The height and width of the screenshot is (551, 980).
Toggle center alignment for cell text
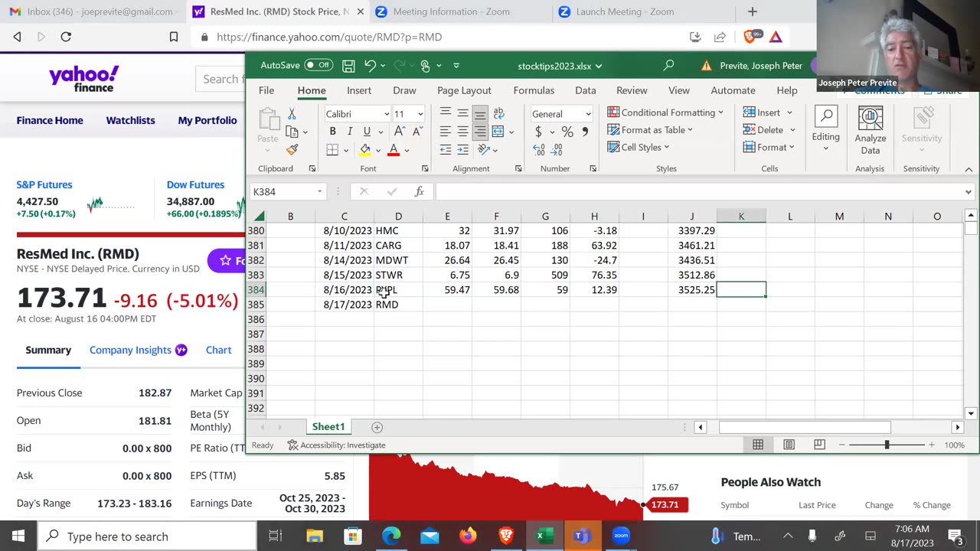(462, 132)
